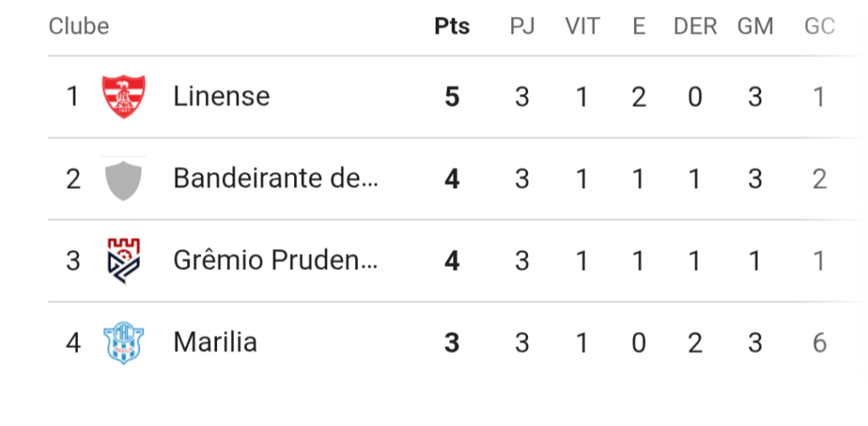Open the Marilia team page
The width and height of the screenshot is (868, 426).
215,342
